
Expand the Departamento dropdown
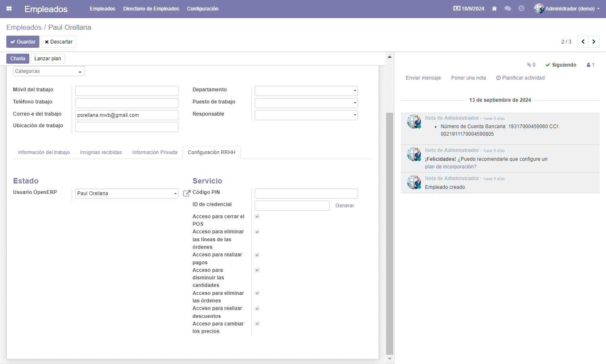[x=306, y=91]
